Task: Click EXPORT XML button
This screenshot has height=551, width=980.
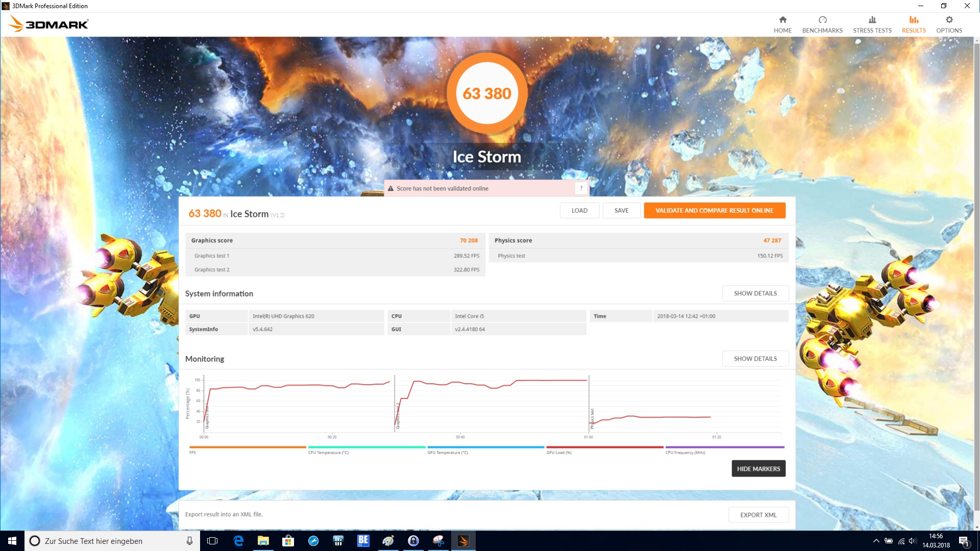Action: click(x=758, y=515)
